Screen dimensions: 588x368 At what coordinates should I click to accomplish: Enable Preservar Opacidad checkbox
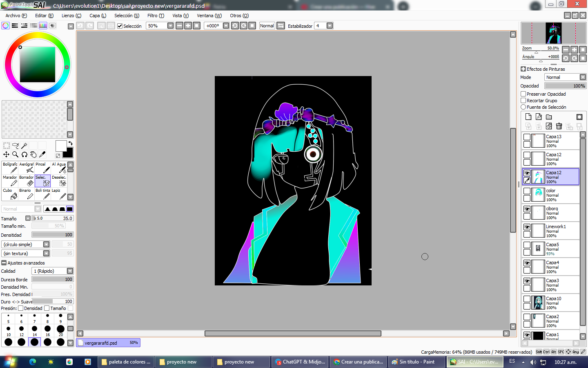pyautogui.click(x=523, y=94)
